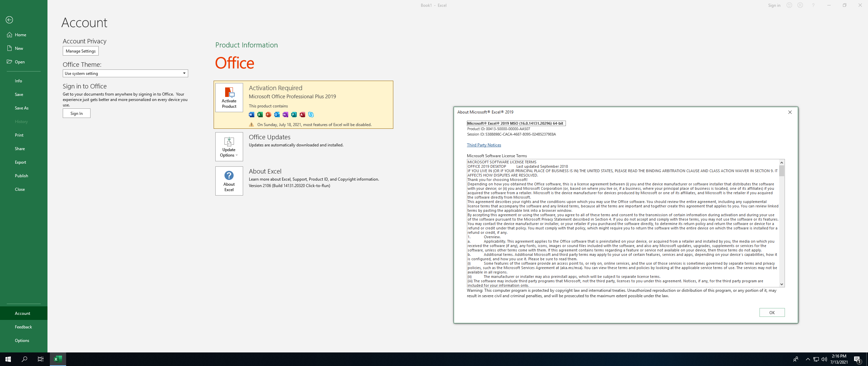Image resolution: width=868 pixels, height=366 pixels.
Task: Select Open in backstage menu
Action: pos(24,62)
